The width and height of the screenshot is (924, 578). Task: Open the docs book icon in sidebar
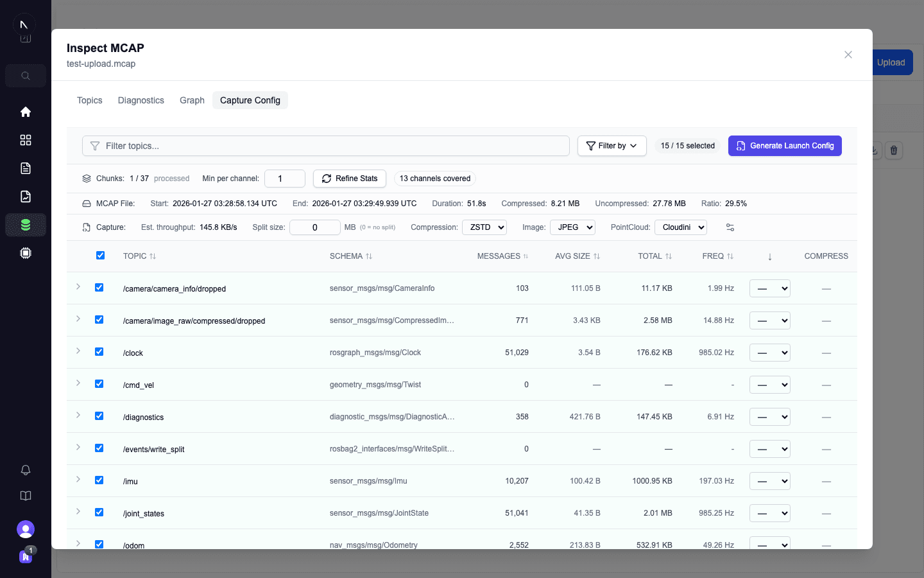click(26, 496)
